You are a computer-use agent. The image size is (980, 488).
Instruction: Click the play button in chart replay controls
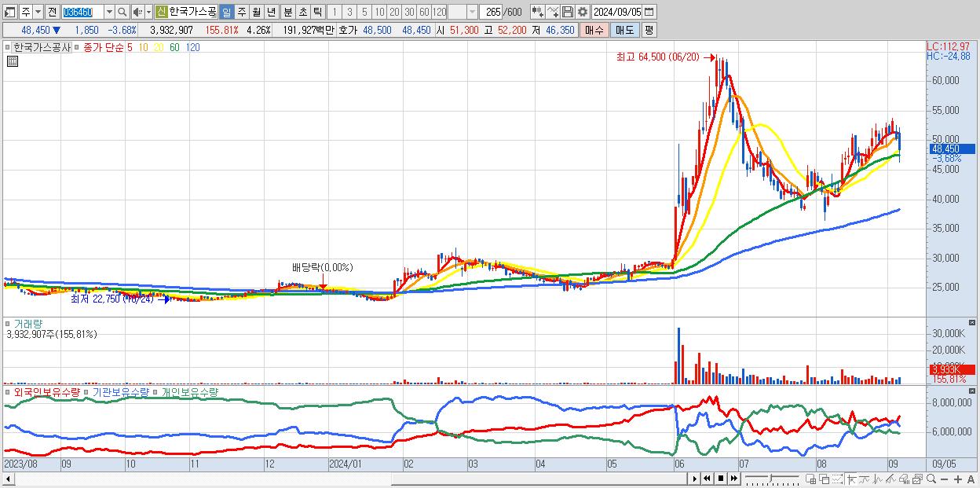[694, 479]
